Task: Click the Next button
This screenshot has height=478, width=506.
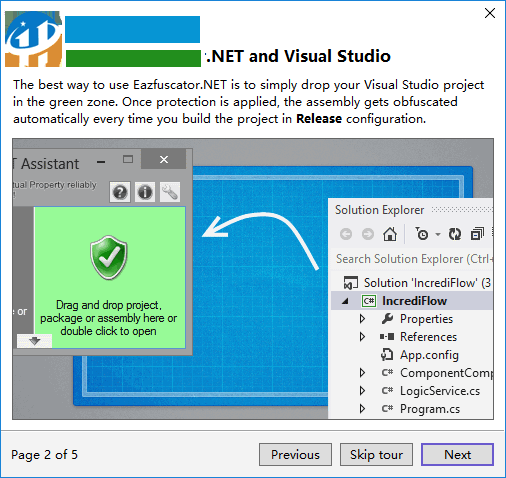Action: tap(457, 454)
